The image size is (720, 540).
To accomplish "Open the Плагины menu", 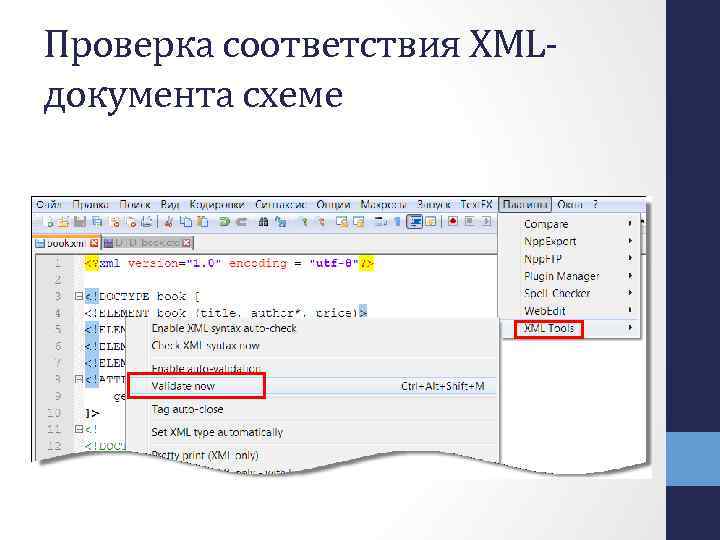I will 525,204.
